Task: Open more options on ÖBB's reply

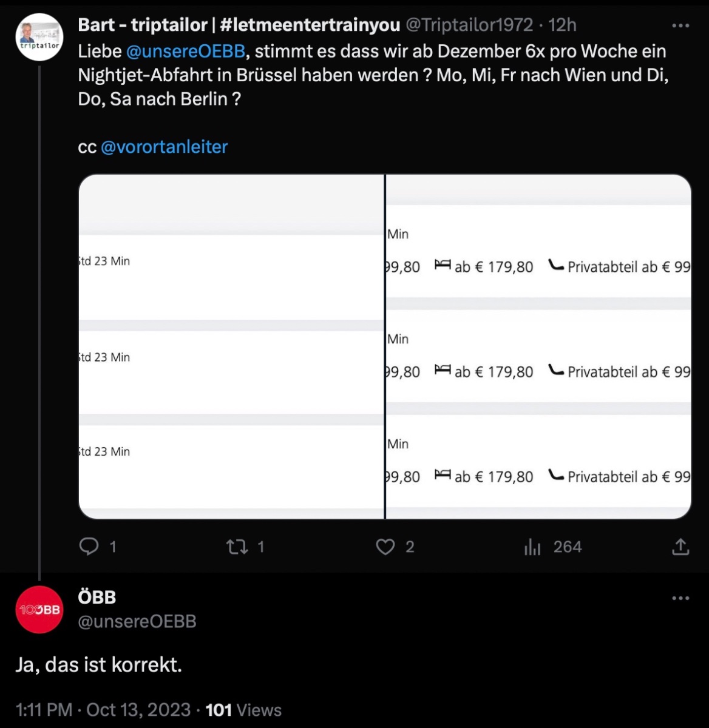Action: pyautogui.click(x=680, y=598)
